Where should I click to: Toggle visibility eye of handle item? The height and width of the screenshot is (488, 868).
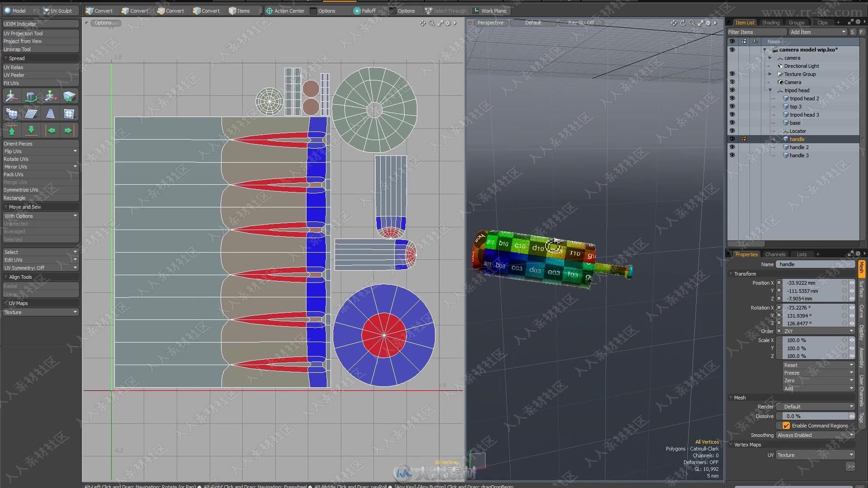tap(732, 139)
